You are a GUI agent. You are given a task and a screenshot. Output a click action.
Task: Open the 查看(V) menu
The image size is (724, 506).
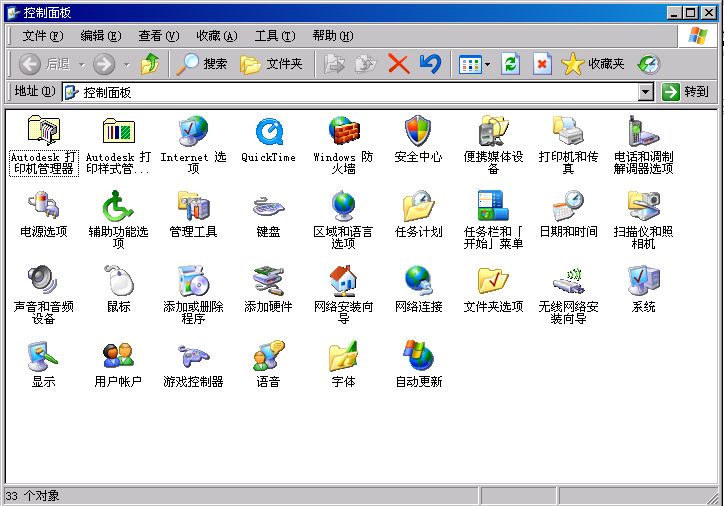tap(159, 36)
